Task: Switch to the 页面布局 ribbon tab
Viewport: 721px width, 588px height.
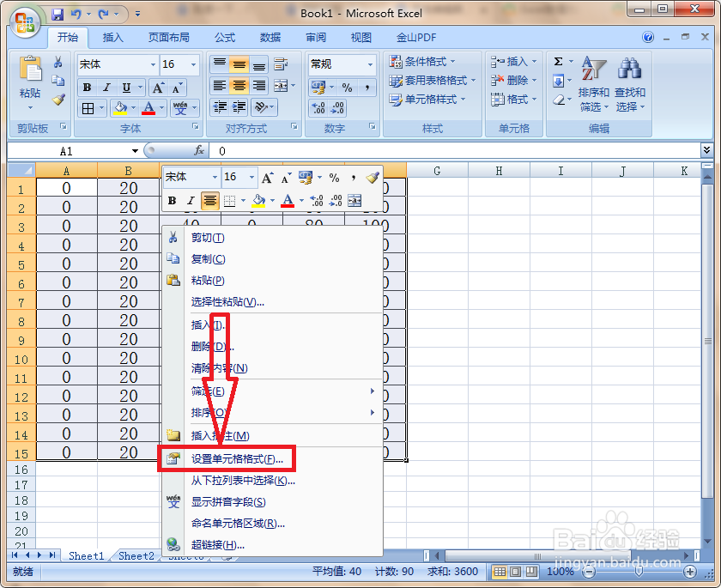Action: point(169,37)
